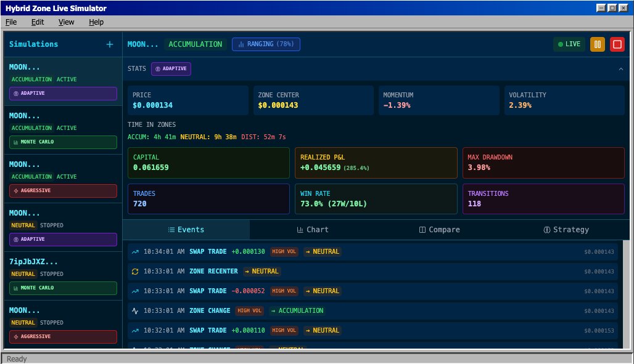Switch to the Chart tab
Image resolution: width=634 pixels, height=364 pixels.
pyautogui.click(x=313, y=230)
